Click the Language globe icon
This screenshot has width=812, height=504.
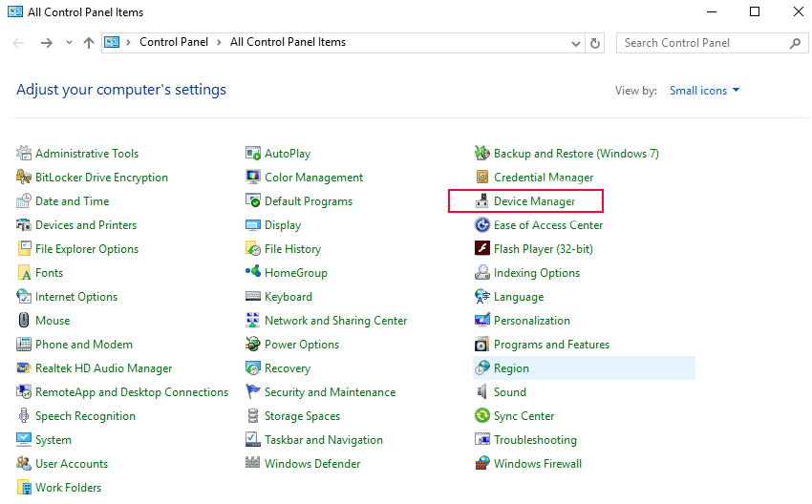[x=482, y=297]
